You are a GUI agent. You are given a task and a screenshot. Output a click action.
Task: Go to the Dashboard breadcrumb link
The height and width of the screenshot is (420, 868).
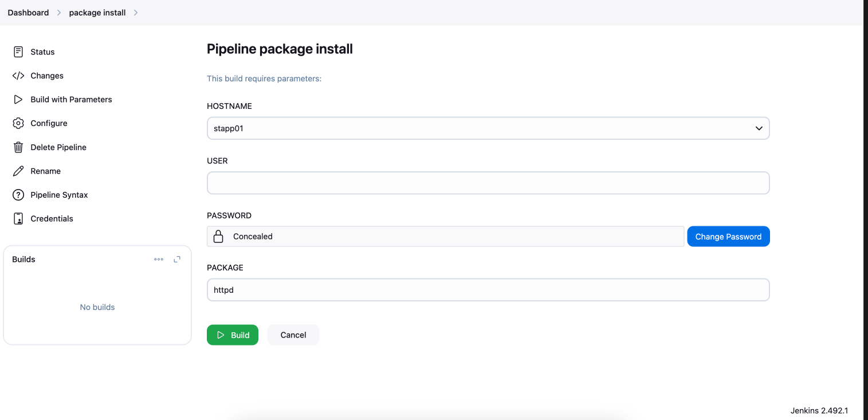pos(28,13)
